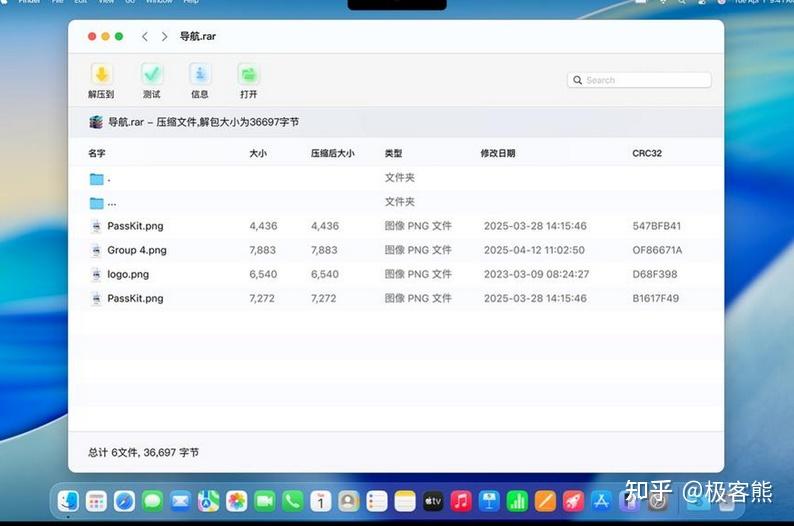Click the 测试 test archive button
The width and height of the screenshot is (794, 526).
click(x=151, y=81)
